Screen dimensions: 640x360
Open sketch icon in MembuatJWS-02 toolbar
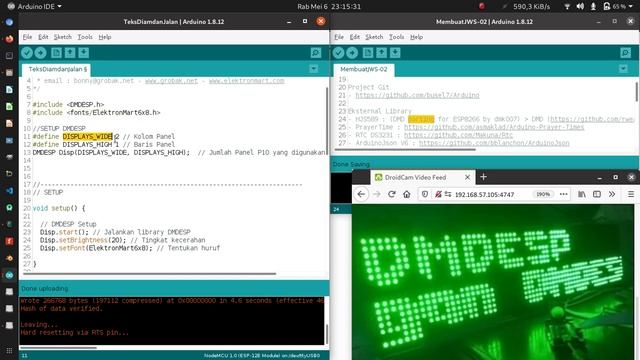click(381, 53)
